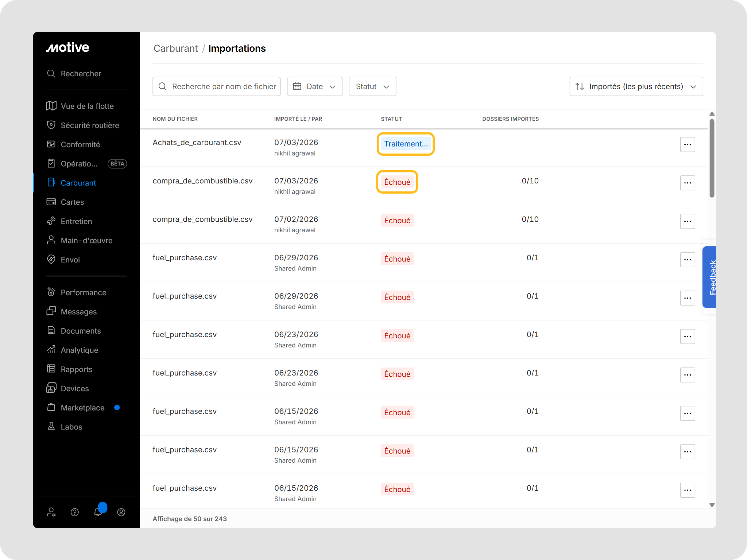Click the Analytique chart icon
The width and height of the screenshot is (747, 560).
(x=51, y=350)
